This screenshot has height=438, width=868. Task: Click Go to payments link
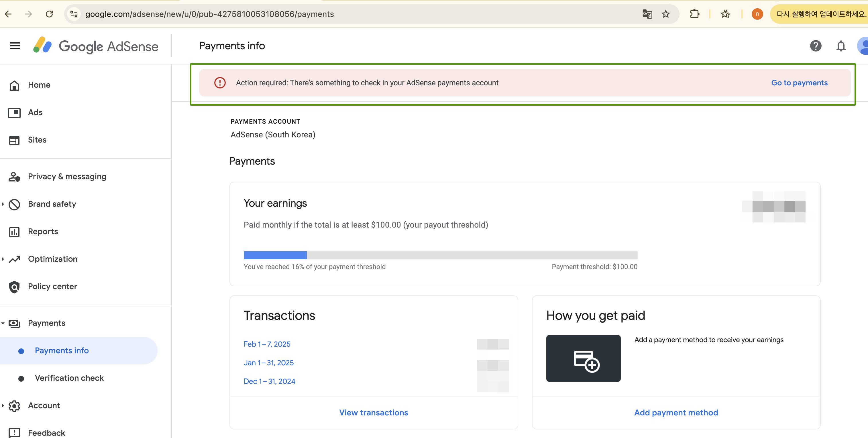point(799,83)
